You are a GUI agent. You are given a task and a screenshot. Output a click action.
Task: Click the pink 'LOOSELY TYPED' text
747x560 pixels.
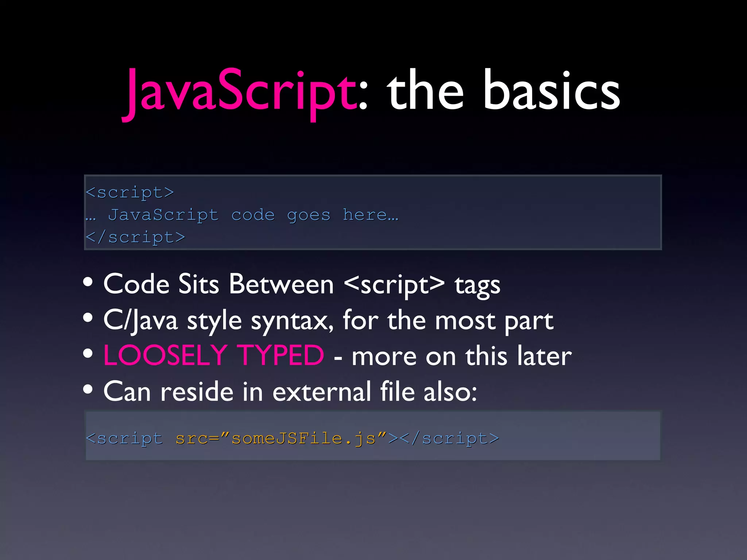(x=214, y=355)
